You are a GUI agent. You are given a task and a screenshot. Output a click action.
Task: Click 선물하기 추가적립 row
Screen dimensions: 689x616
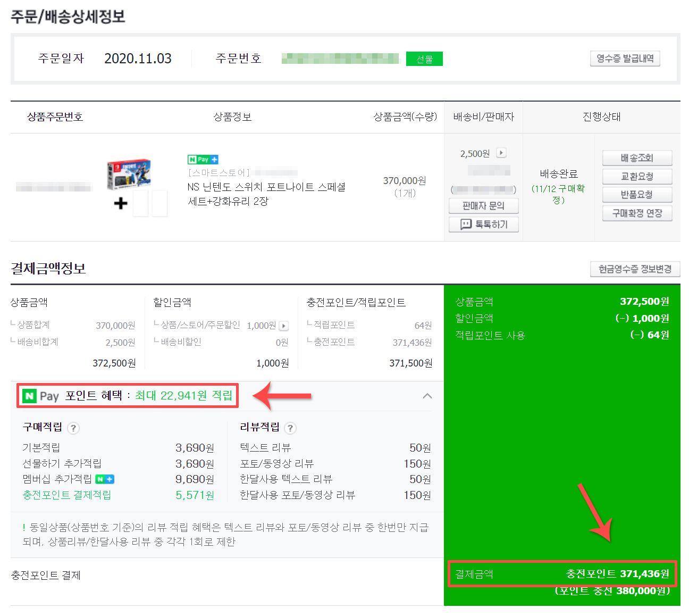(x=118, y=464)
